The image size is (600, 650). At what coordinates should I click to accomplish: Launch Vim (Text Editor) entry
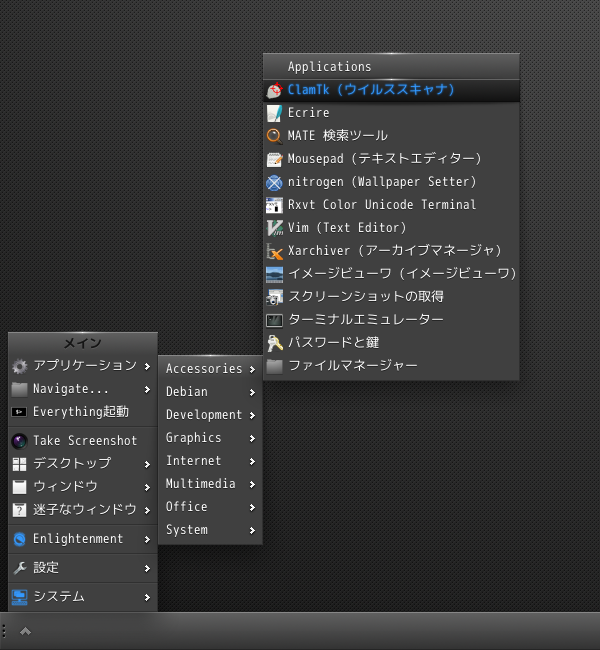point(391,228)
